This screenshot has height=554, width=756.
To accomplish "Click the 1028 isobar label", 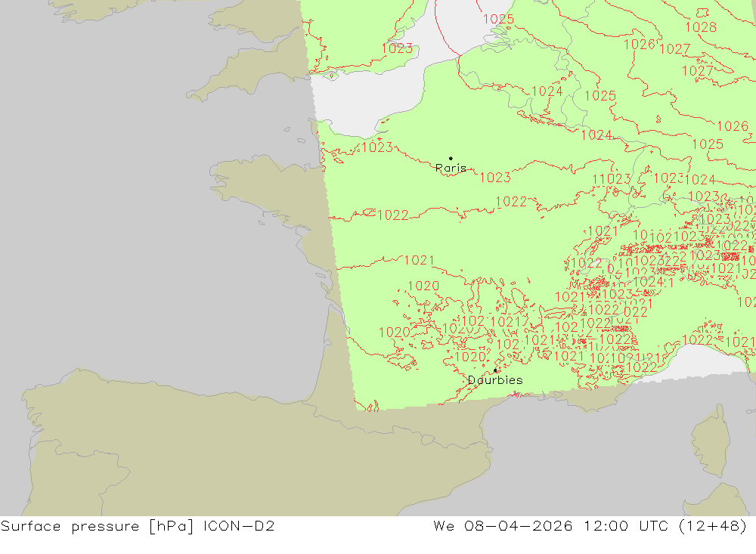I will (x=701, y=27).
